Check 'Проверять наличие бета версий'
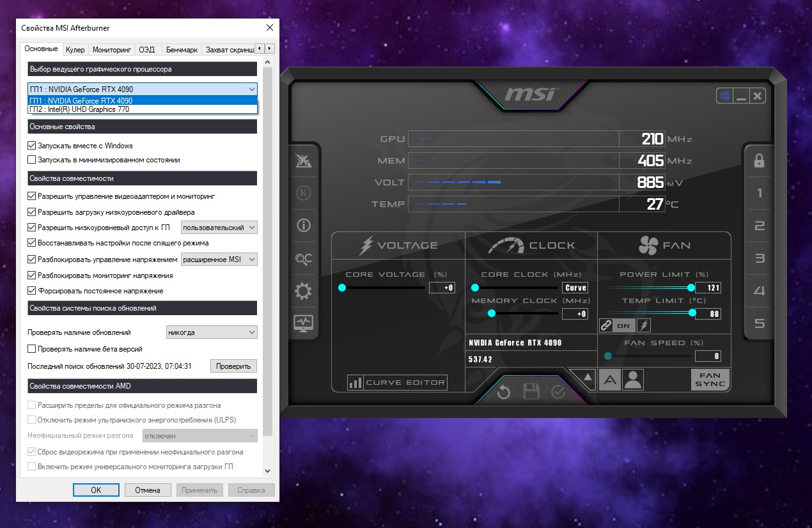The image size is (812, 528). 32,349
